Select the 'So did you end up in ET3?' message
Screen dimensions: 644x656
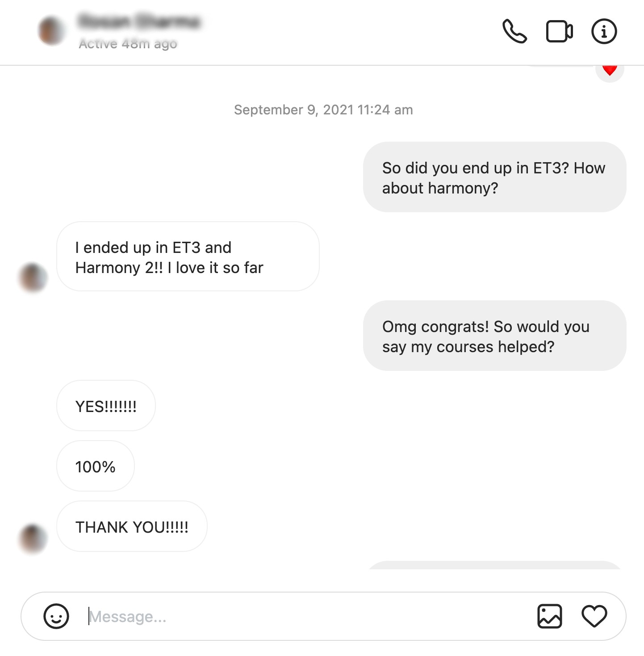point(494,177)
